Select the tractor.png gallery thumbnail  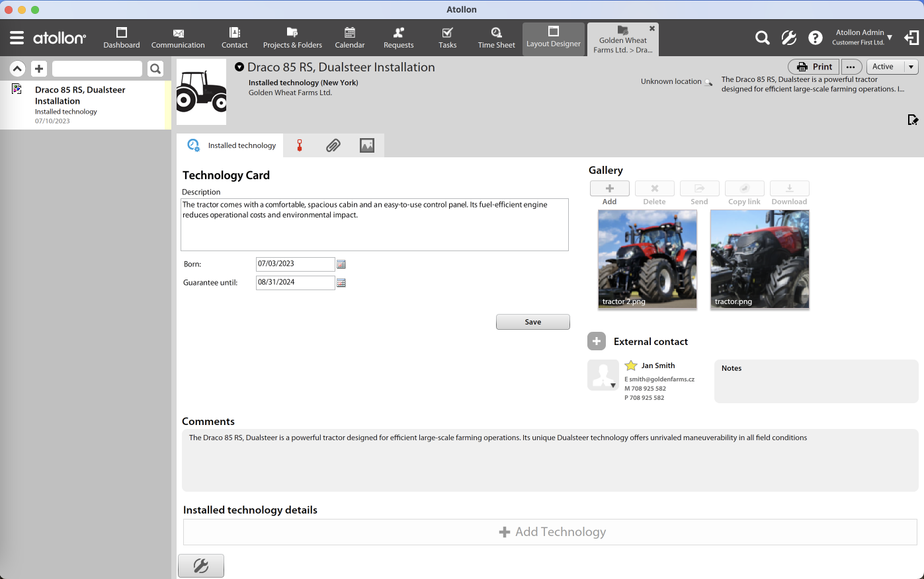(x=759, y=259)
